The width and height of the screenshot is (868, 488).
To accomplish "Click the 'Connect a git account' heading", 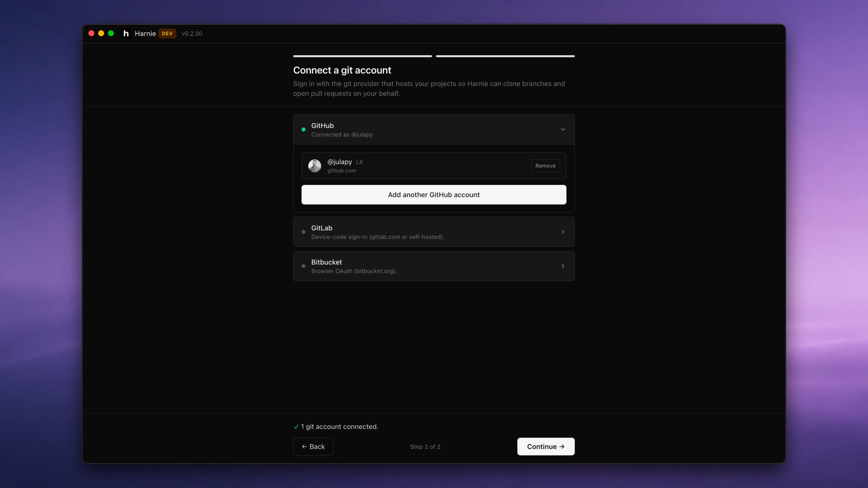I will 342,70.
